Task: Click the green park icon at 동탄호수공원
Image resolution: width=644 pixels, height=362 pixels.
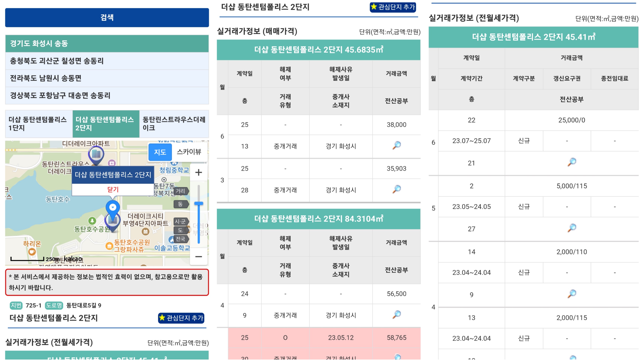Action: (92, 221)
